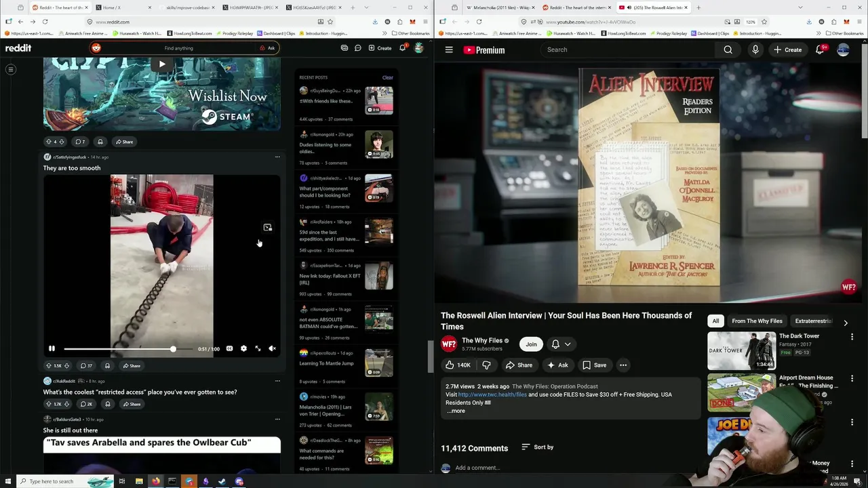Switch to the 'skills/improve-codebase' tab
The height and width of the screenshot is (488, 868).
pos(189,7)
